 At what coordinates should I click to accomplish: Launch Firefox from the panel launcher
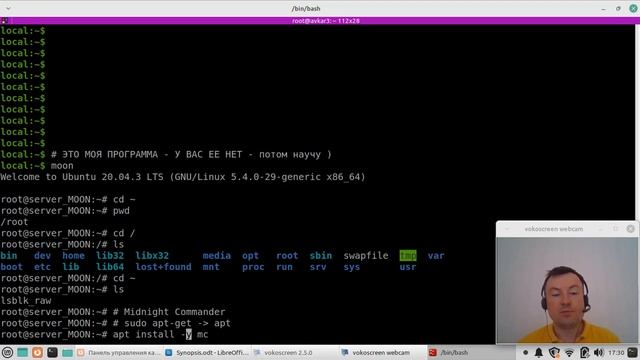(x=37, y=352)
